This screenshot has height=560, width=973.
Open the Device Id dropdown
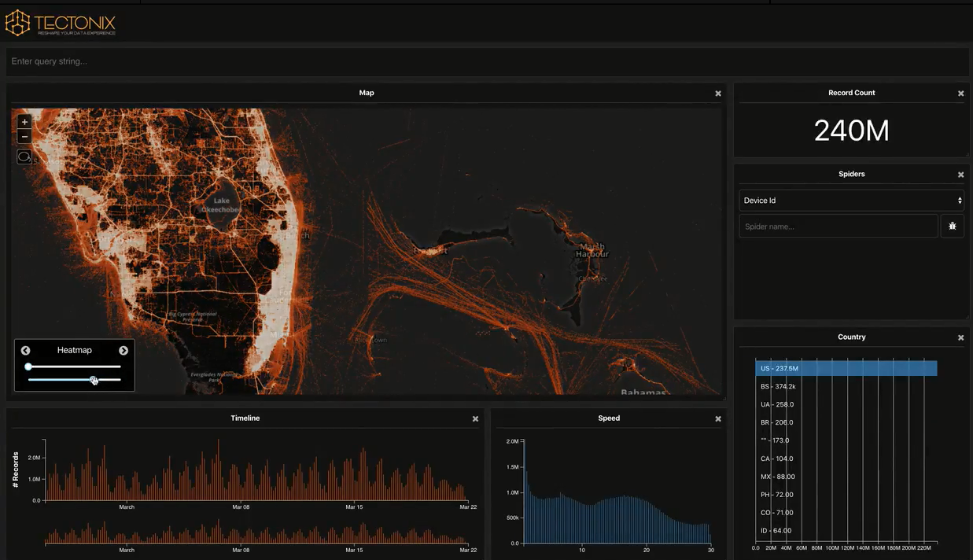click(851, 201)
